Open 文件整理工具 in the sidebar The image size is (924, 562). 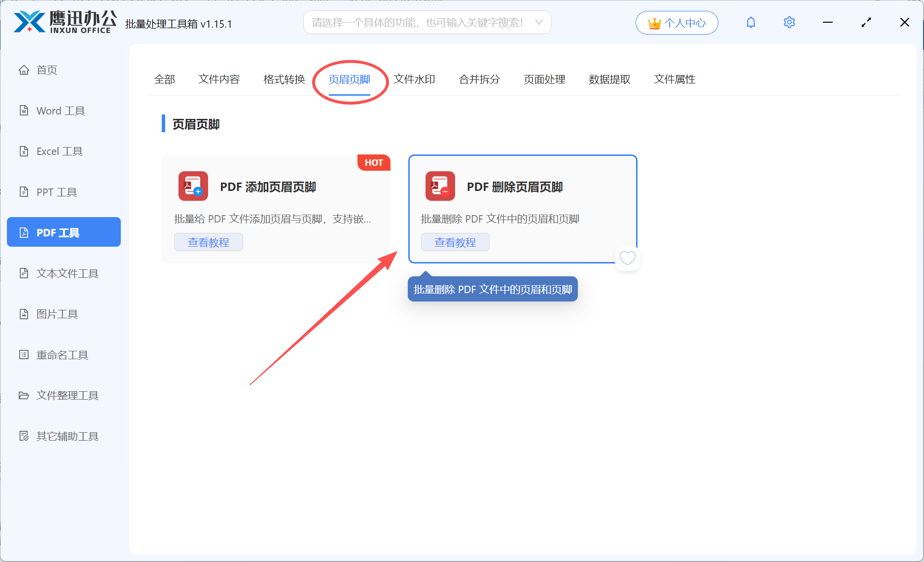64,395
